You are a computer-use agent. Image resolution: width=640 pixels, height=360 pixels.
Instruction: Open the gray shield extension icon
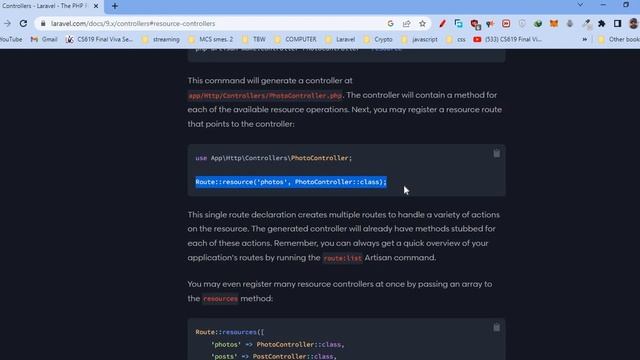pyautogui.click(x=522, y=24)
